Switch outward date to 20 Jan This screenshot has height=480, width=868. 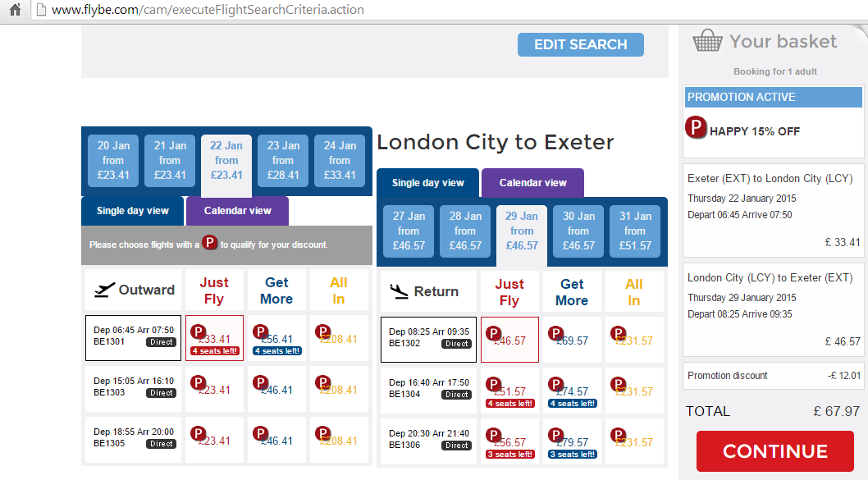click(113, 161)
